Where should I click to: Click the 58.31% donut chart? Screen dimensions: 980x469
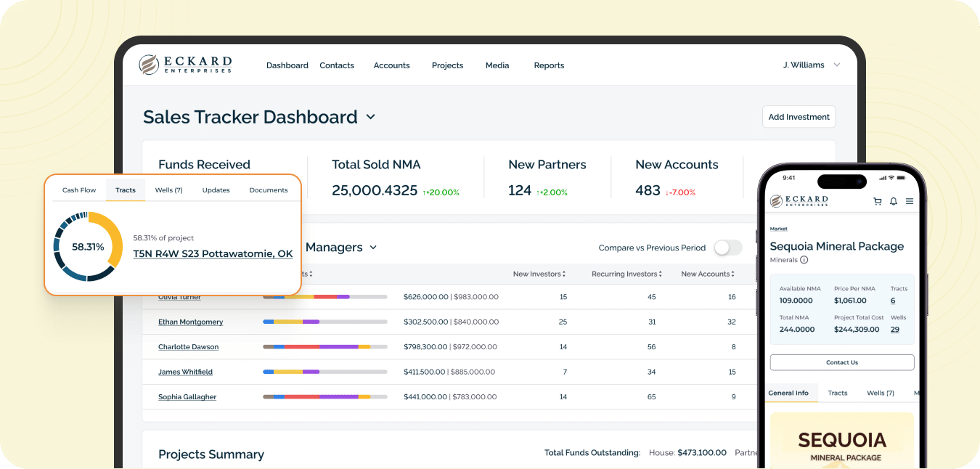point(88,247)
